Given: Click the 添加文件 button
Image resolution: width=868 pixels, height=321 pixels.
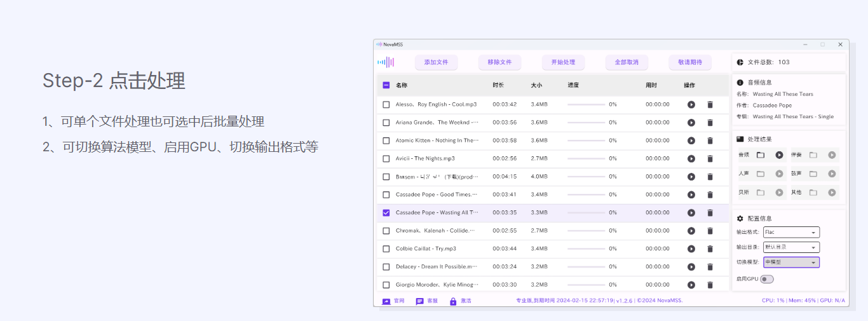Looking at the screenshot, I should (436, 62).
